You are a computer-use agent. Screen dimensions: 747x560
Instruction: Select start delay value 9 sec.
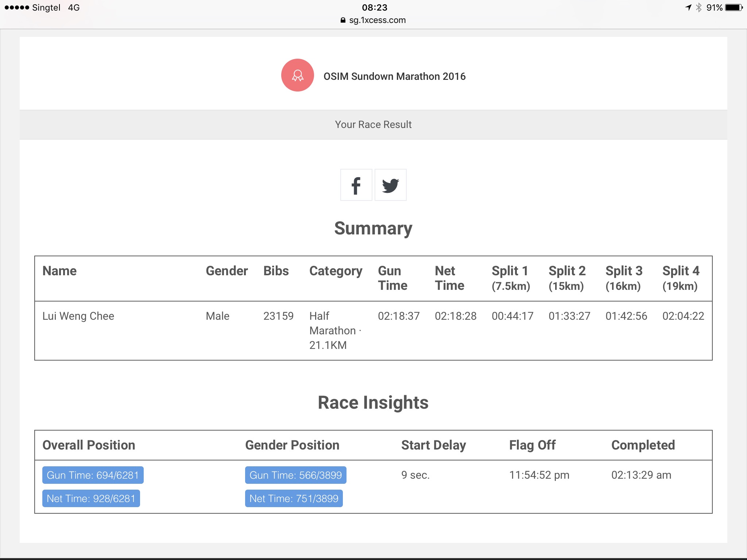(415, 475)
